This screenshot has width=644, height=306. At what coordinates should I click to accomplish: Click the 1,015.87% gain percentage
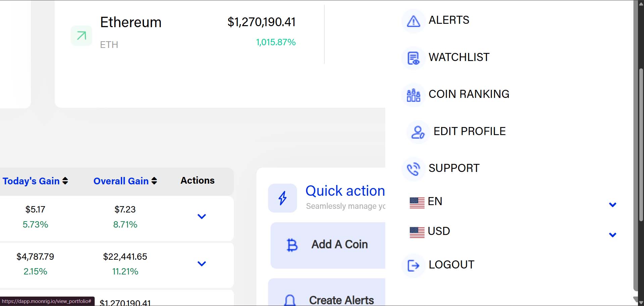(x=276, y=42)
